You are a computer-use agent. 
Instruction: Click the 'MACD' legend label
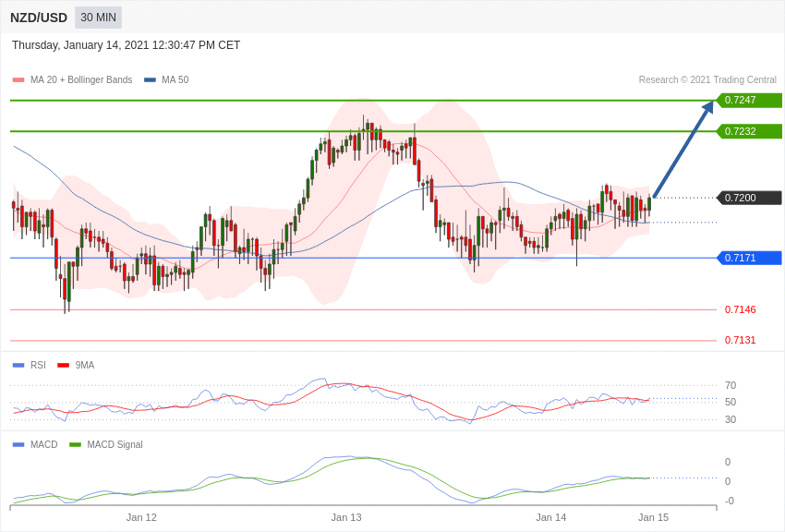click(44, 444)
